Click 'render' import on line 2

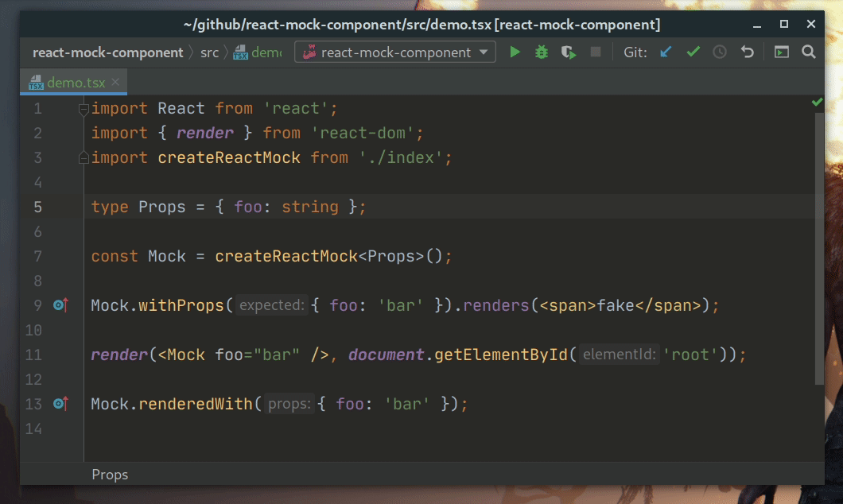coord(205,134)
